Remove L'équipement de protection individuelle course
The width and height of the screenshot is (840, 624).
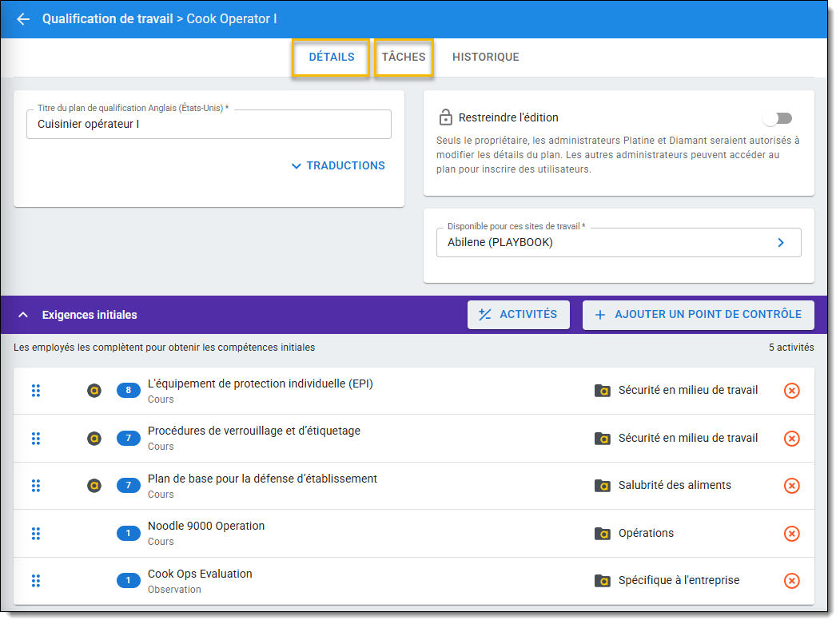click(790, 391)
